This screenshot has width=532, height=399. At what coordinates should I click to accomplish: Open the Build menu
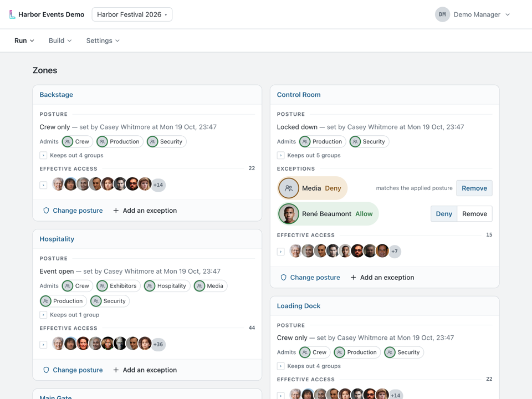[60, 40]
